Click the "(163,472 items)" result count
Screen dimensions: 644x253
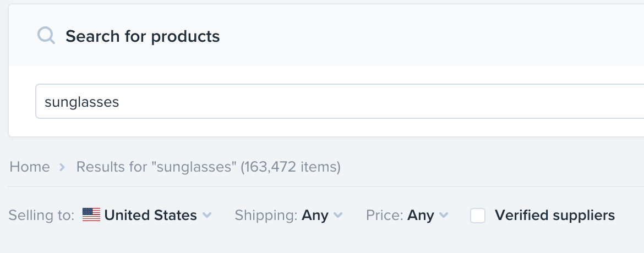click(x=291, y=167)
